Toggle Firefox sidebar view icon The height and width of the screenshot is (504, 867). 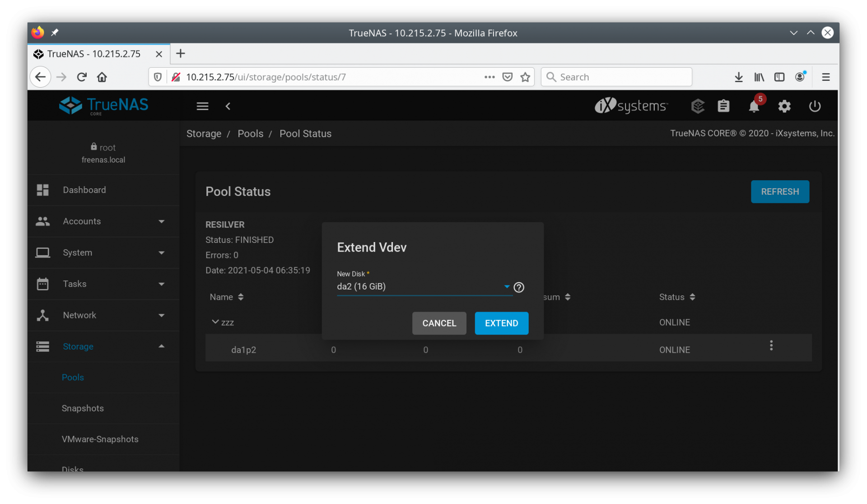(779, 77)
